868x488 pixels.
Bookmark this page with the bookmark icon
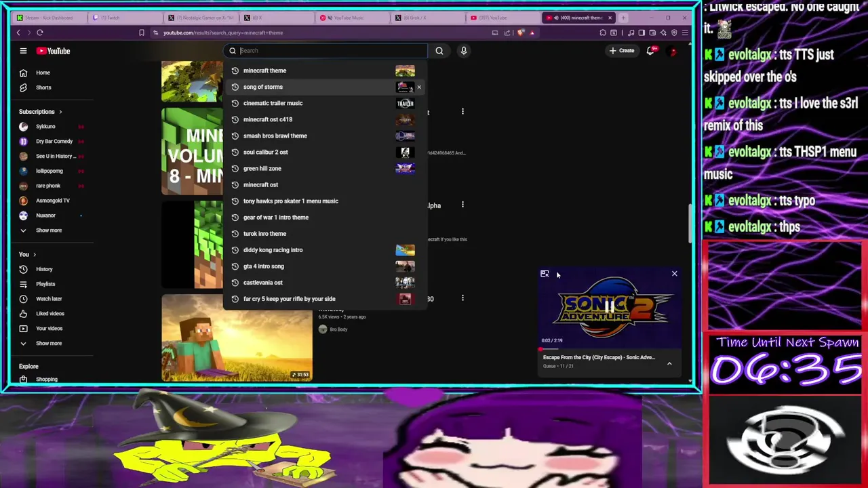142,33
